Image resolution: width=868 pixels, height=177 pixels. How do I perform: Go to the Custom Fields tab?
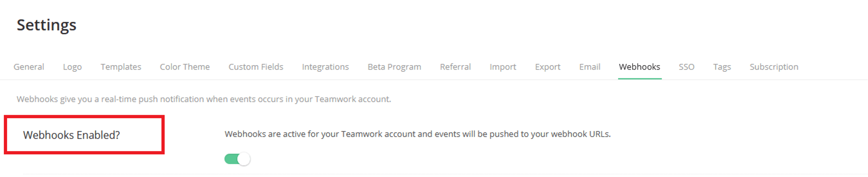point(256,67)
